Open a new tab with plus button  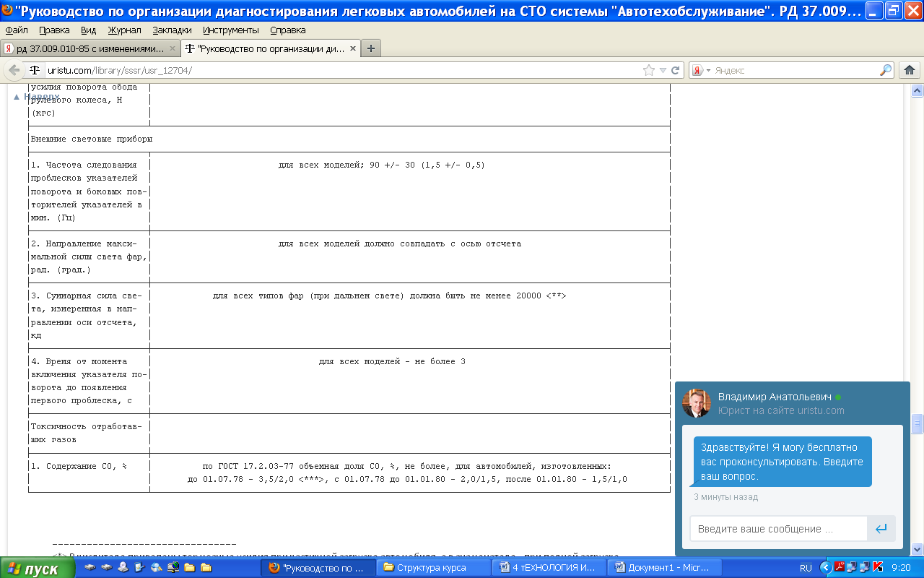371,48
